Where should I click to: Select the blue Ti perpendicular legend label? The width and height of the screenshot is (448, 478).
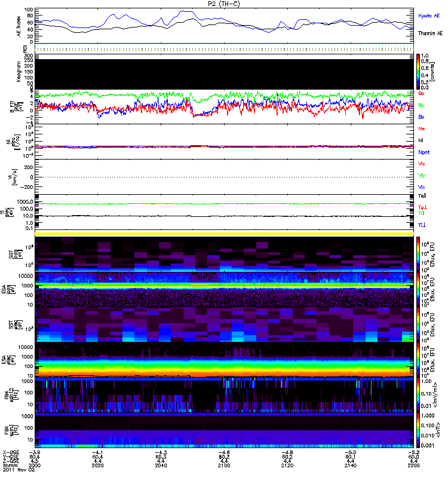tap(422, 225)
